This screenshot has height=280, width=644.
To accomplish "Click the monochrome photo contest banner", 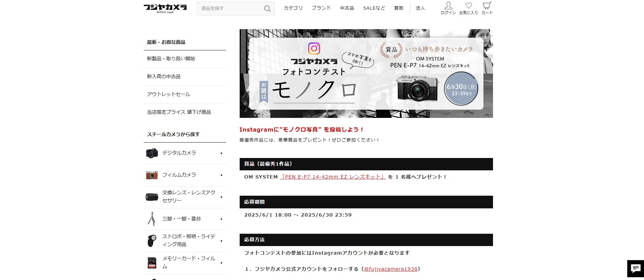I will tap(366, 73).
